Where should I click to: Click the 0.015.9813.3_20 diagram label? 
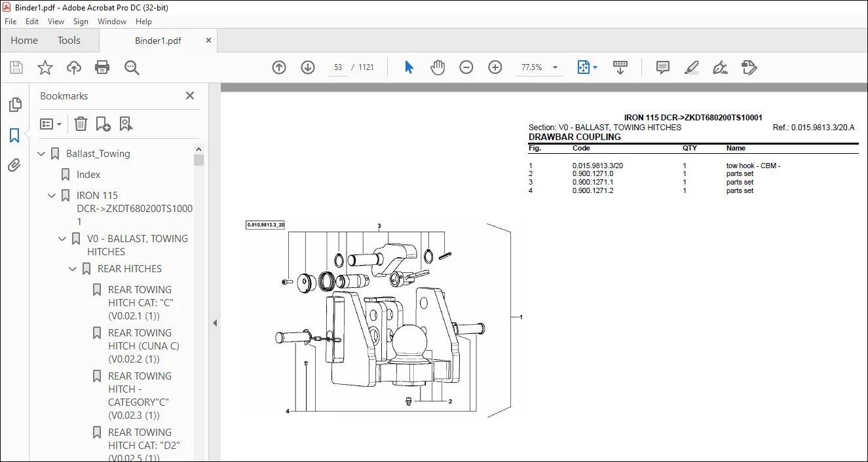(265, 225)
